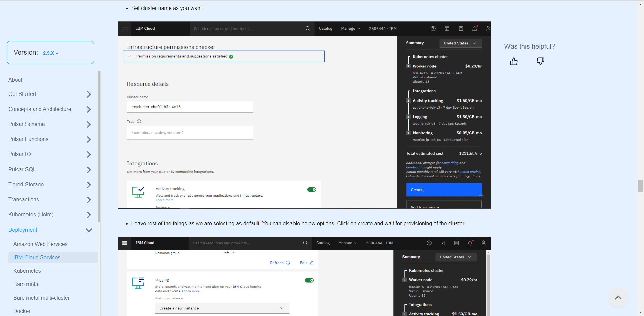The width and height of the screenshot is (644, 316).
Task: Click cost estimator calculator icon in first screenshot
Action: tap(461, 29)
